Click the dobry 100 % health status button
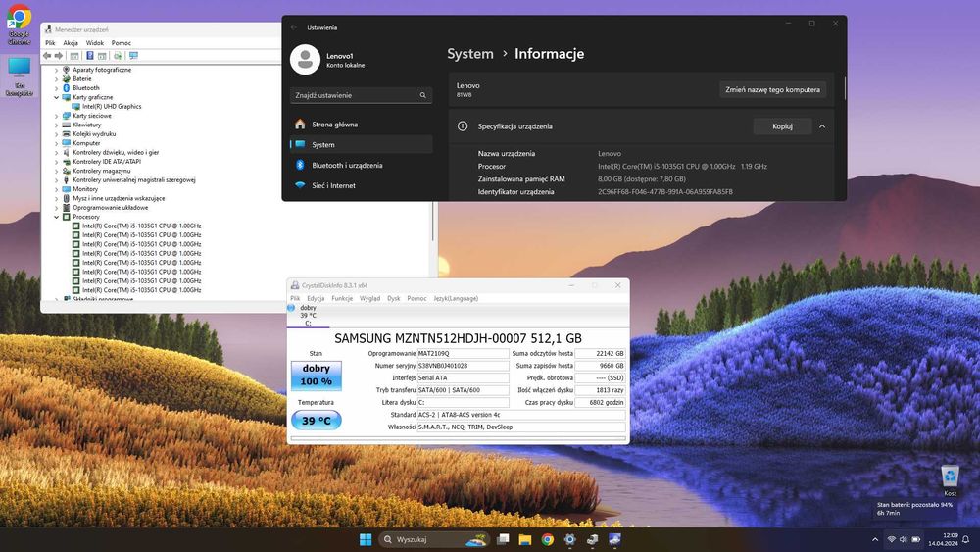 [317, 376]
